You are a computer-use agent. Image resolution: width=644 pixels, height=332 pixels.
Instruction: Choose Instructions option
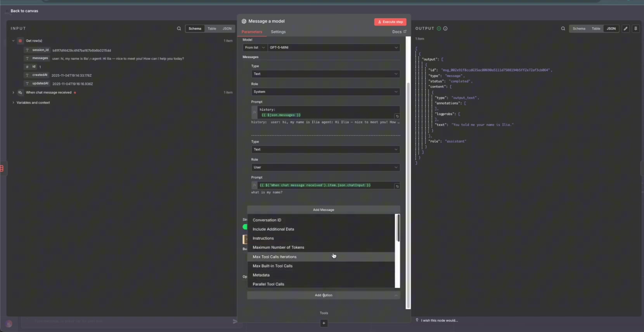[321, 239]
